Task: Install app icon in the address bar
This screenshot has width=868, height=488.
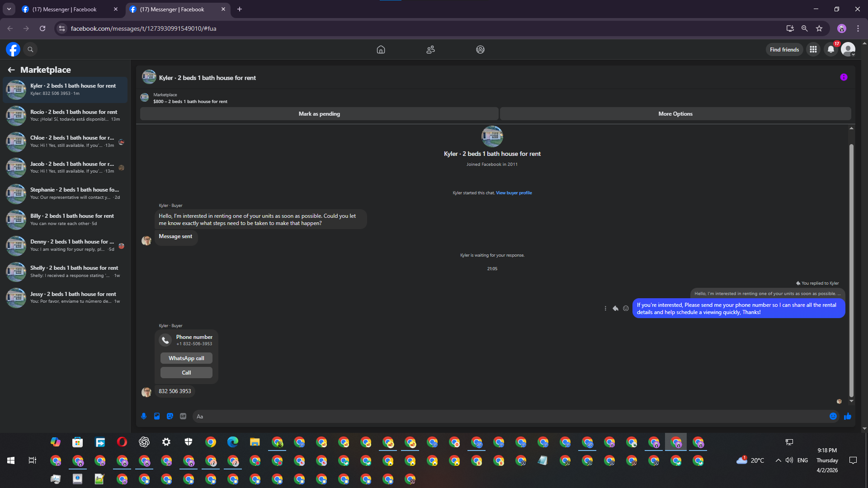Action: [x=790, y=28]
